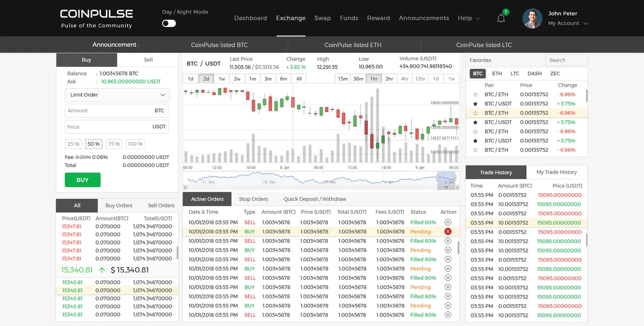Select the ZEC market tab

pos(555,73)
